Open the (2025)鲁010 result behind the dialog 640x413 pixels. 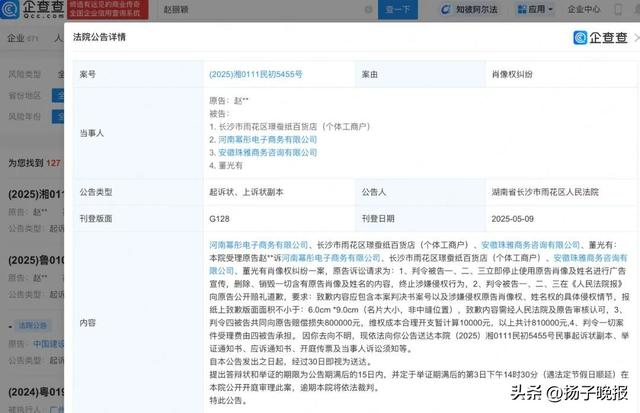coord(36,260)
